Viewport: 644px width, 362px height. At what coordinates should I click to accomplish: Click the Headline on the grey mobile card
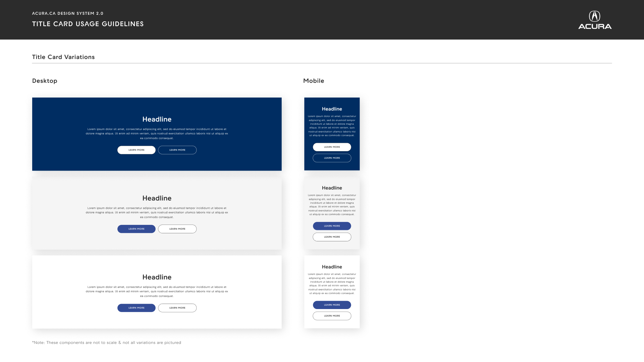coord(332,188)
